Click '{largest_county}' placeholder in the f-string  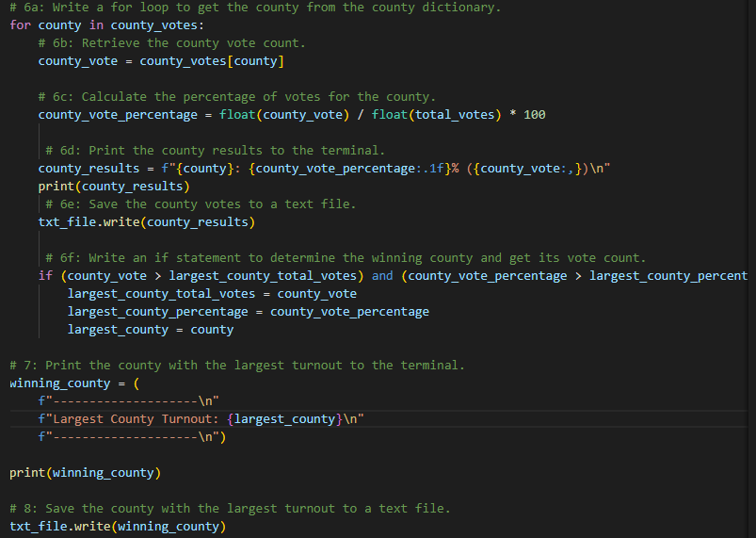[x=284, y=419]
